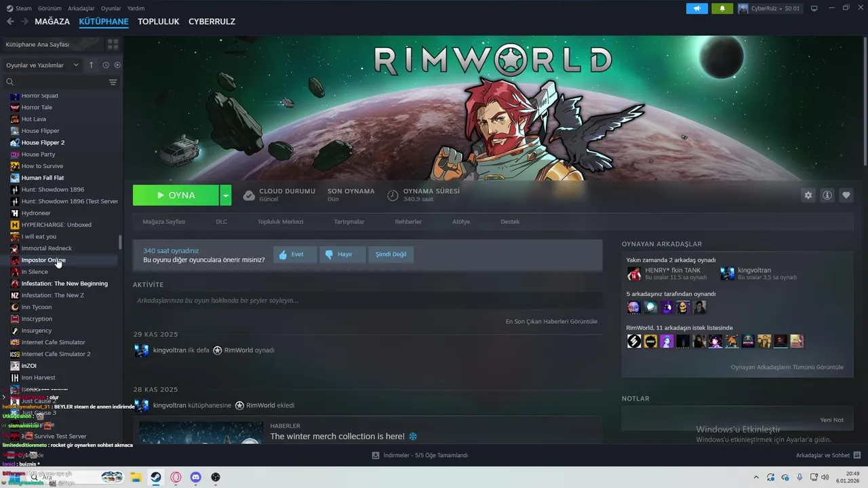Viewport: 868px width, 488px height.
Task: Add RimWorld to favorites heart icon
Action: [846, 195]
